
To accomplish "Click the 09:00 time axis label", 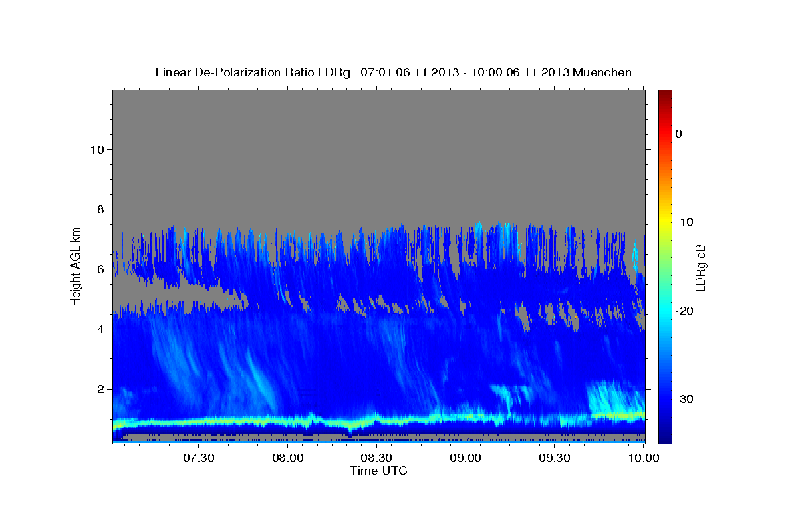I will 465,458.
